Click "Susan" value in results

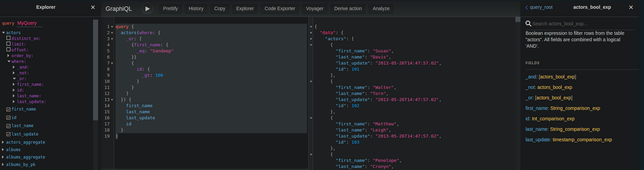[x=382, y=51]
